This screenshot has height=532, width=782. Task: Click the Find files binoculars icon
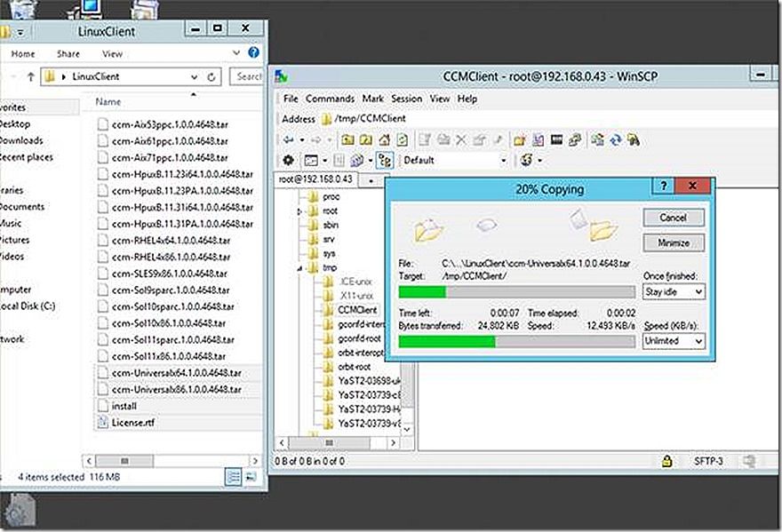634,140
